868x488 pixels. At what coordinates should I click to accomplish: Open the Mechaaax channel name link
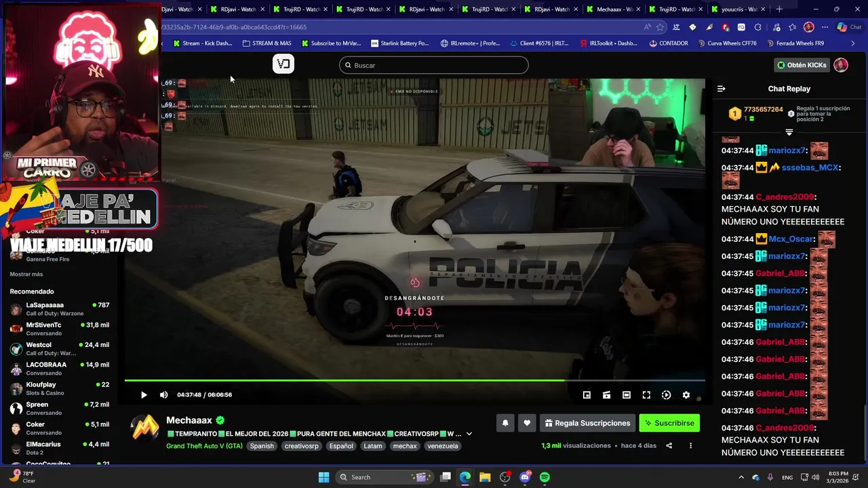pos(189,420)
